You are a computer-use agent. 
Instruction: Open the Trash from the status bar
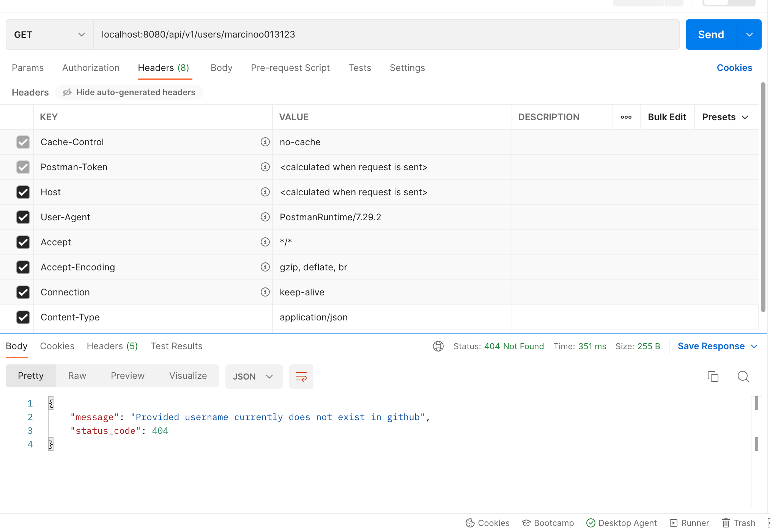click(738, 523)
